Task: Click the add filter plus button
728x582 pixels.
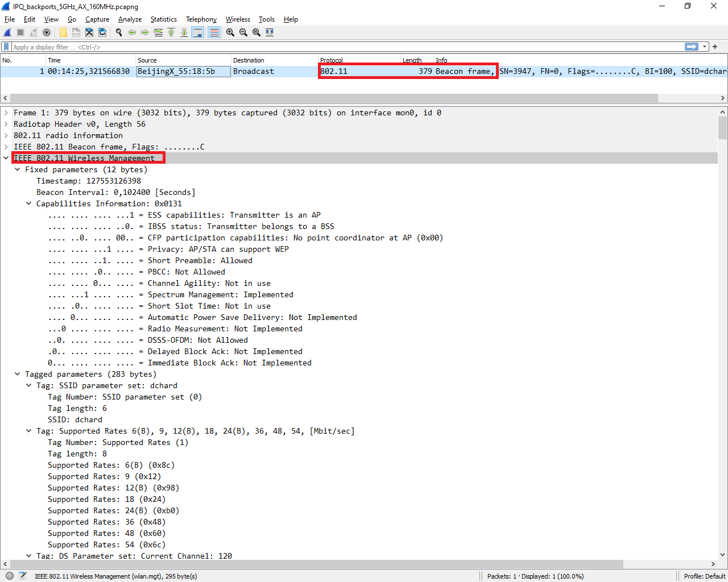Action: pyautogui.click(x=715, y=47)
